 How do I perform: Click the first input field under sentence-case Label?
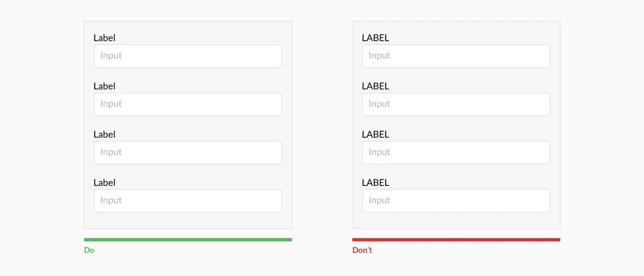point(187,56)
